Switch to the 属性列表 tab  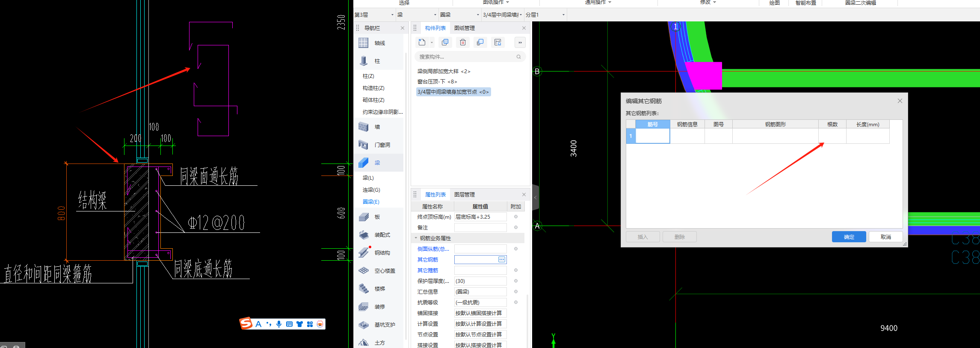[x=435, y=194]
